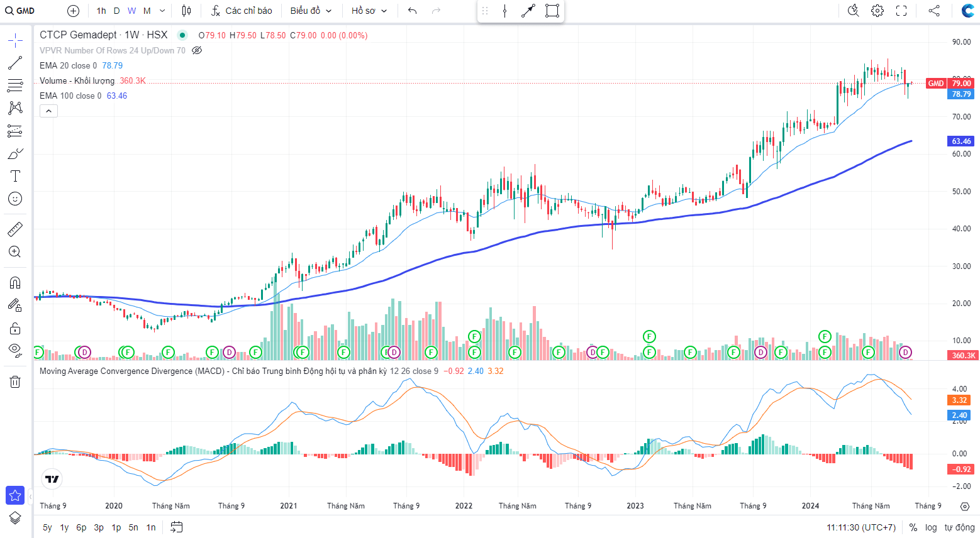Screen dimensions: 980x538
Task: Show hidden VPVR indicator
Action: click(x=197, y=50)
